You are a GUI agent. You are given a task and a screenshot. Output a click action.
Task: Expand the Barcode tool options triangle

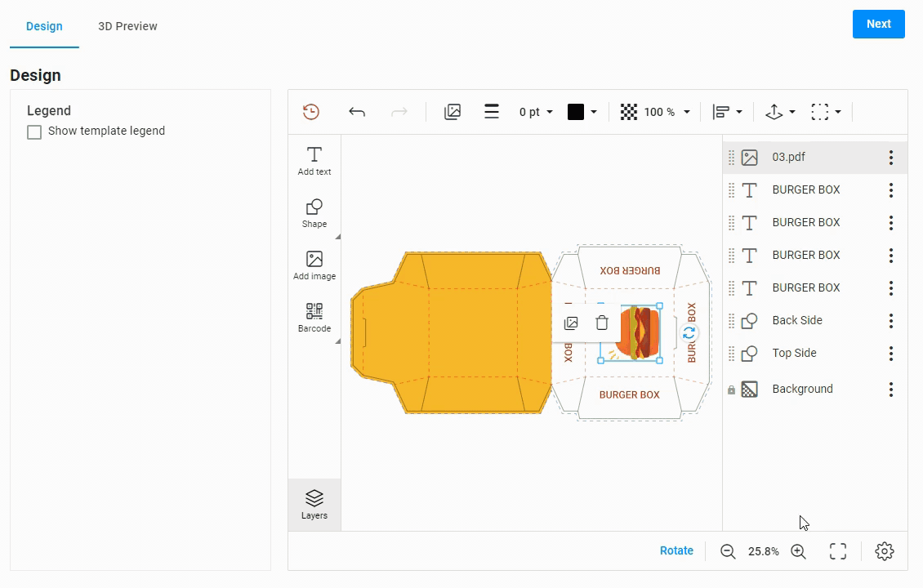click(x=338, y=341)
